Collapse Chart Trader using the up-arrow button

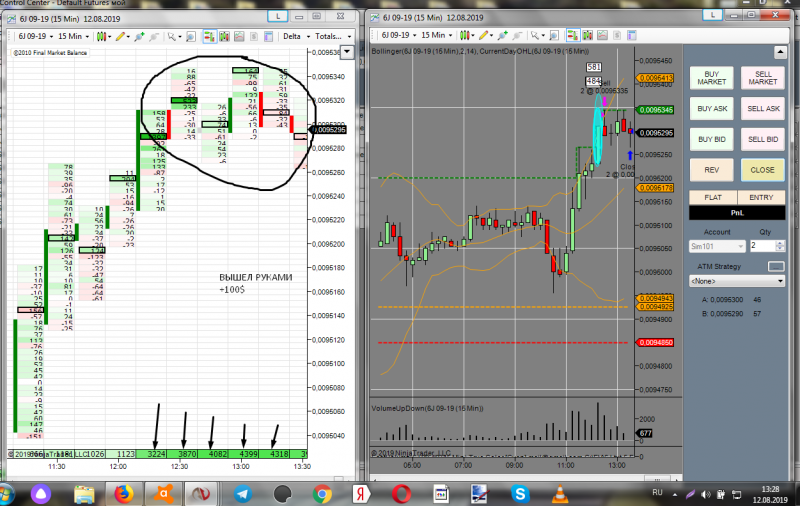pos(780,52)
